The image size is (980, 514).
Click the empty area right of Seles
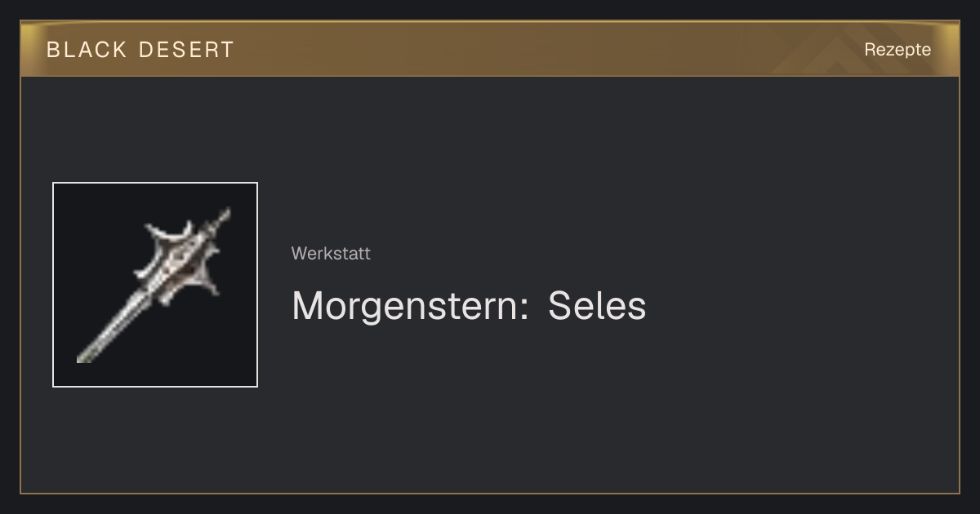pyautogui.click(x=800, y=306)
